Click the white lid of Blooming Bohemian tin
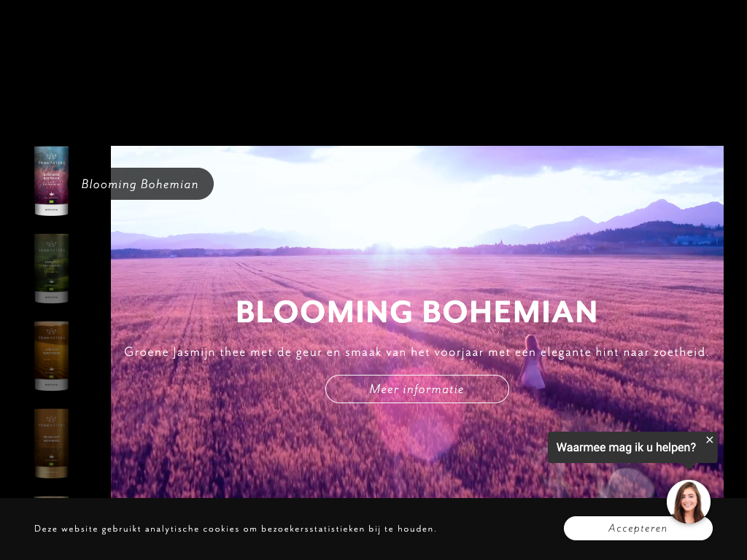Image resolution: width=747 pixels, height=560 pixels. point(52,210)
